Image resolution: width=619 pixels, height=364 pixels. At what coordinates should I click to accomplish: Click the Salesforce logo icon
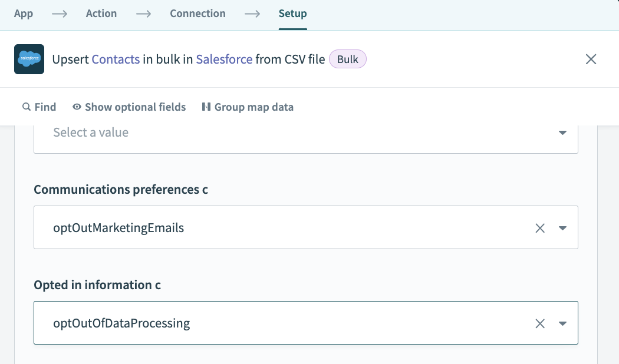[x=29, y=59]
